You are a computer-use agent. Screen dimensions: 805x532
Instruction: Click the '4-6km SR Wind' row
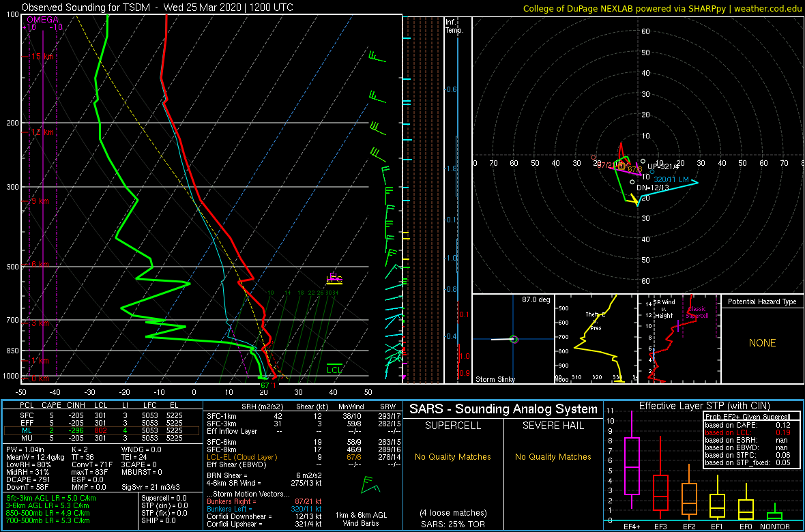coord(264,482)
